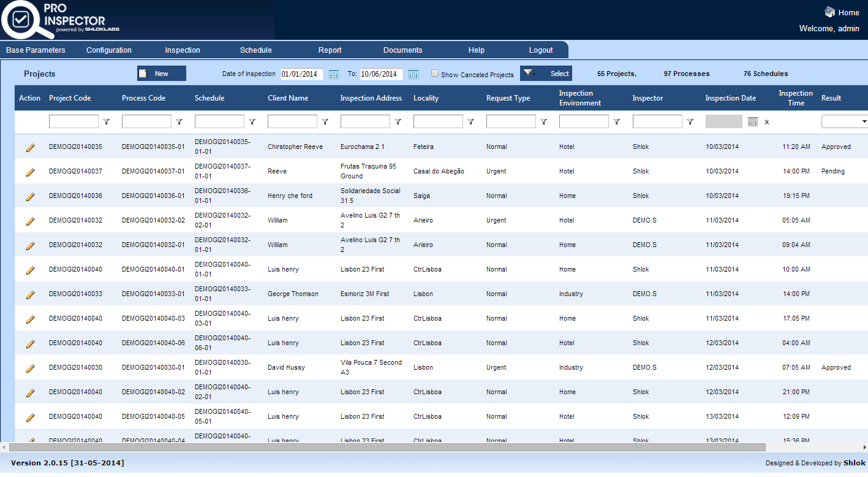Open Documents menu
Viewport: 868px width, 477px height.
403,50
